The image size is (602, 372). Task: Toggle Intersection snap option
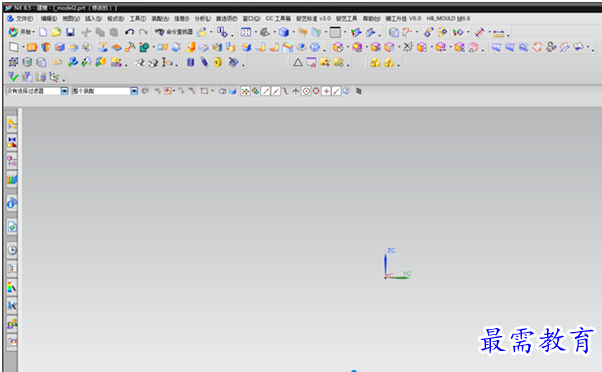(x=296, y=91)
